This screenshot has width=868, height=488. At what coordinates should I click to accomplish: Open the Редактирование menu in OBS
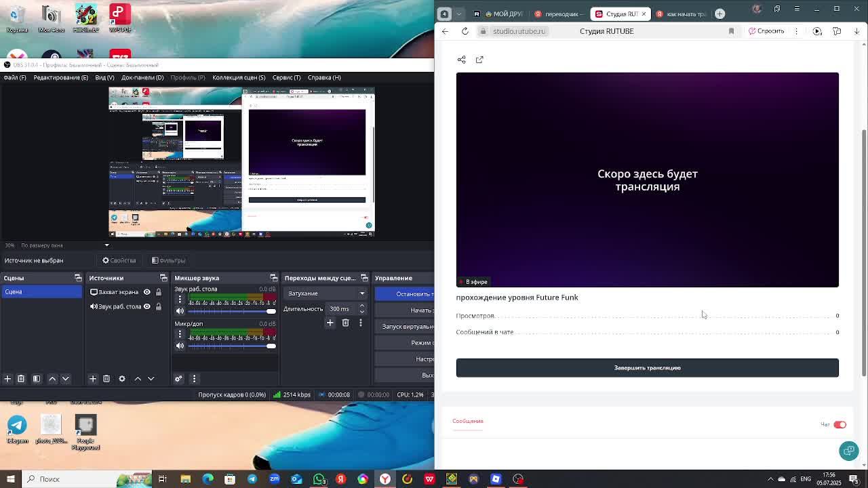tap(60, 77)
